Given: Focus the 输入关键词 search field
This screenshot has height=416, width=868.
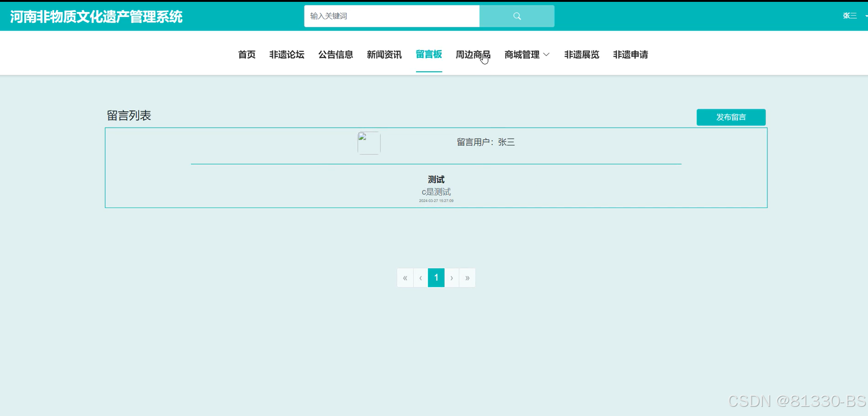Looking at the screenshot, I should click(392, 16).
